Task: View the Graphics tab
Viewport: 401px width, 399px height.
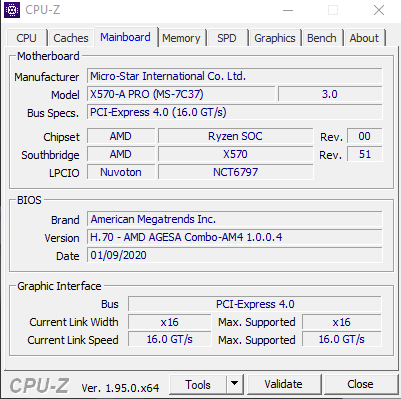Action: click(275, 38)
